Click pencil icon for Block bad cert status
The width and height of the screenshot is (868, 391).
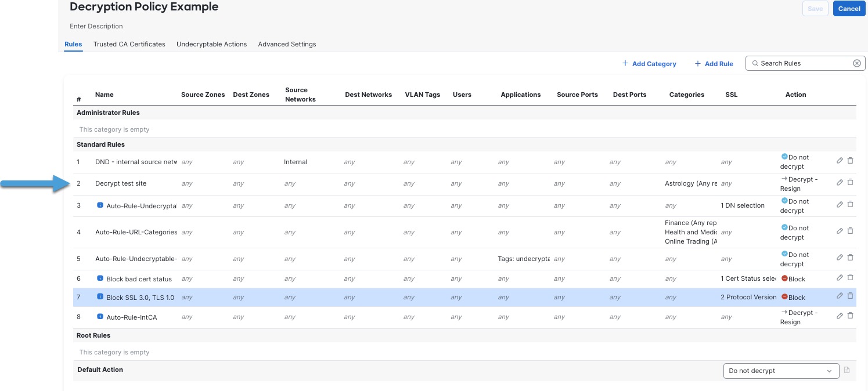coord(840,277)
